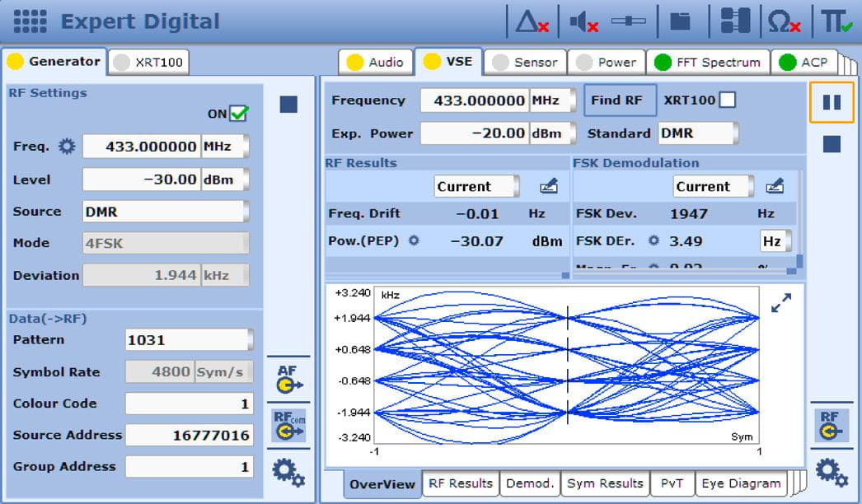862x504 pixels.
Task: Click the Find RF button
Action: click(619, 100)
